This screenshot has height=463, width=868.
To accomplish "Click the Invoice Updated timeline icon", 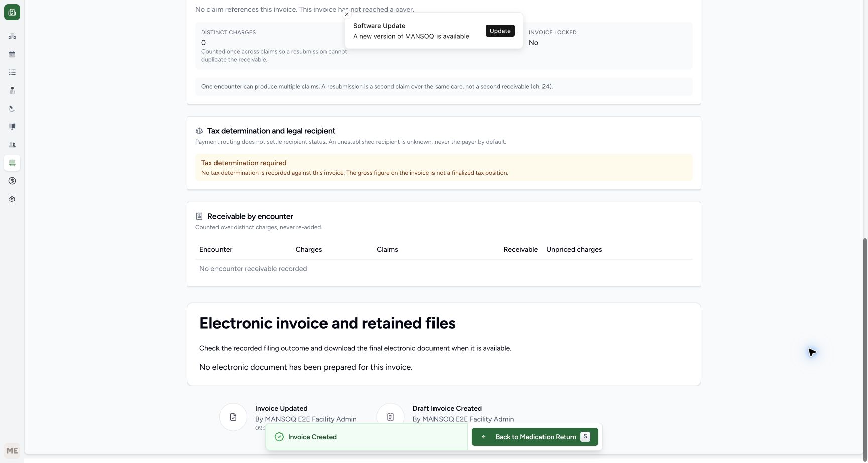I will 233,417.
